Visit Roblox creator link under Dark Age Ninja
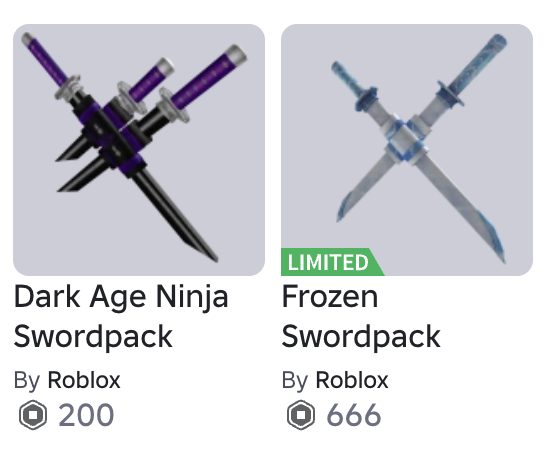The height and width of the screenshot is (470, 550). tap(84, 380)
